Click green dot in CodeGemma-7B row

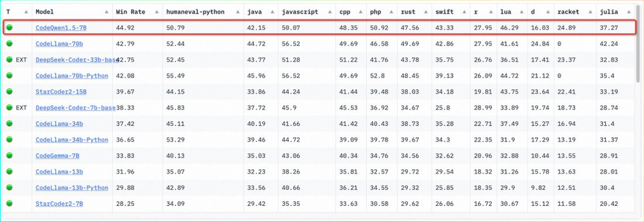pyautogui.click(x=9, y=156)
